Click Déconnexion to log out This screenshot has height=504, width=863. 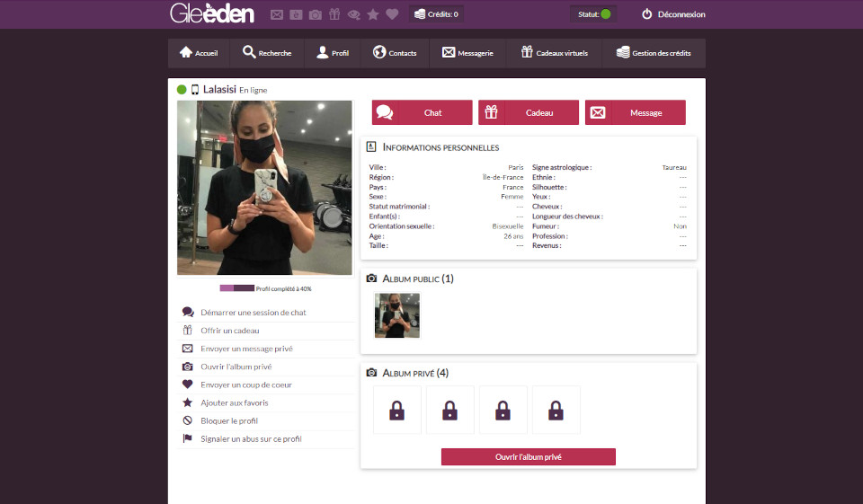(673, 14)
